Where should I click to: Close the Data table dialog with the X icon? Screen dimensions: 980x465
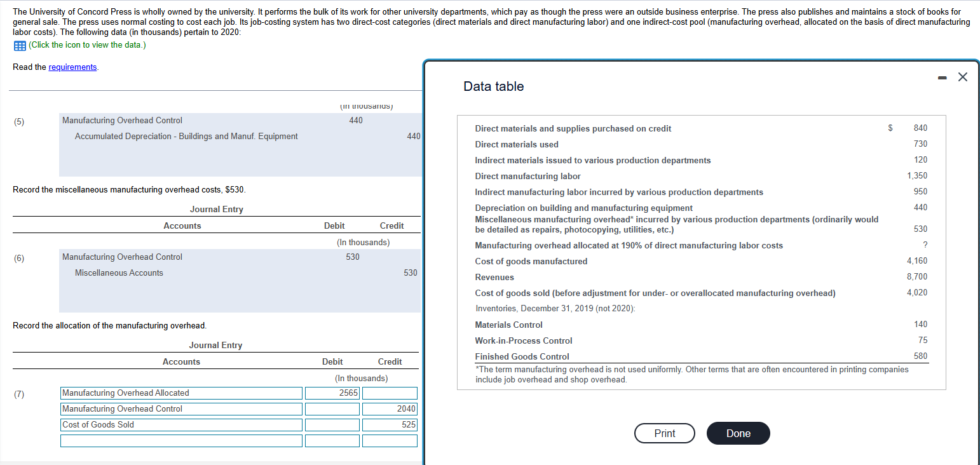pyautogui.click(x=962, y=76)
